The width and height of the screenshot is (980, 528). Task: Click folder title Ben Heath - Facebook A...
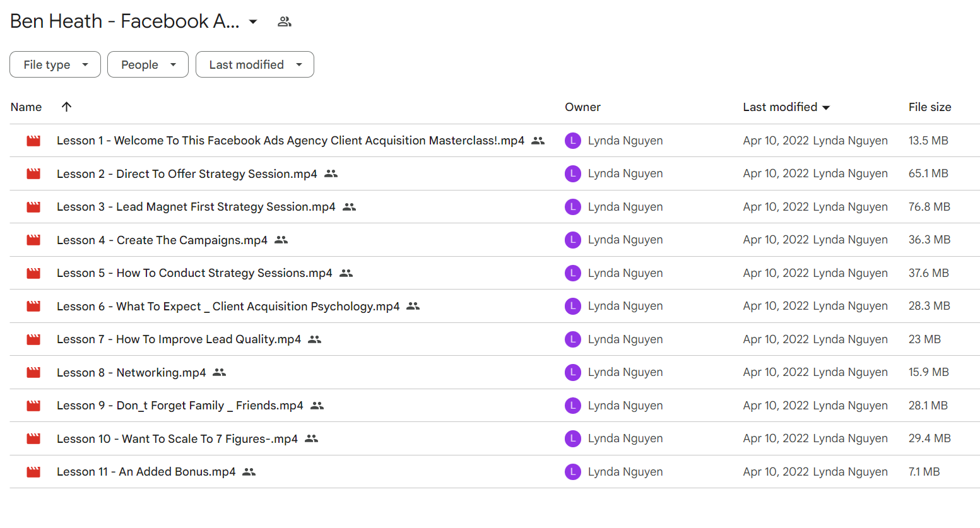pyautogui.click(x=125, y=21)
